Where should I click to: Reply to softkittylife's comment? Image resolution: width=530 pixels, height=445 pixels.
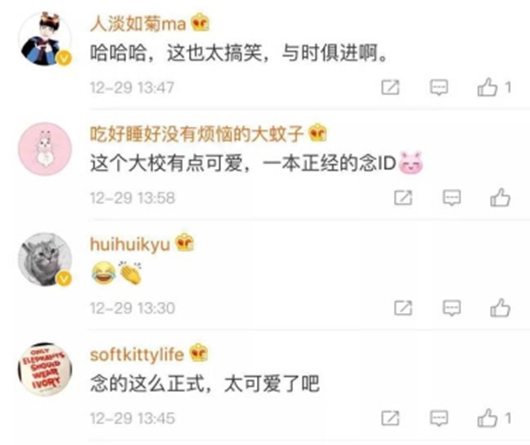439,418
